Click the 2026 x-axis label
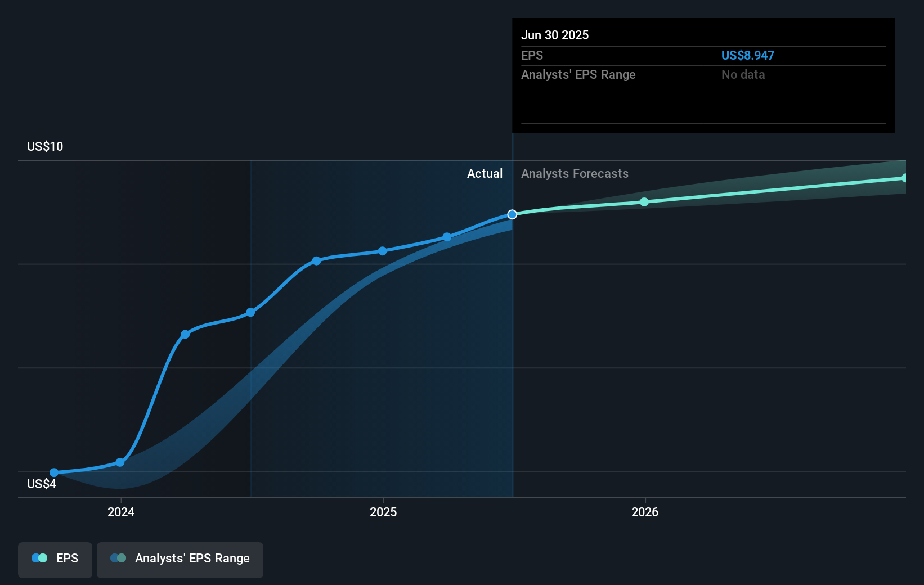This screenshot has width=924, height=585. pyautogui.click(x=645, y=512)
